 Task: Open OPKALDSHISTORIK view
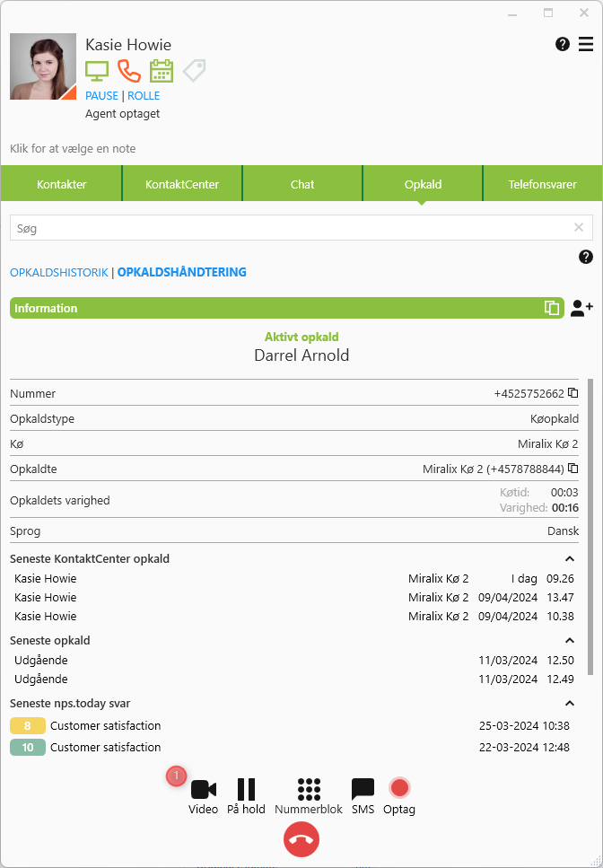59,272
